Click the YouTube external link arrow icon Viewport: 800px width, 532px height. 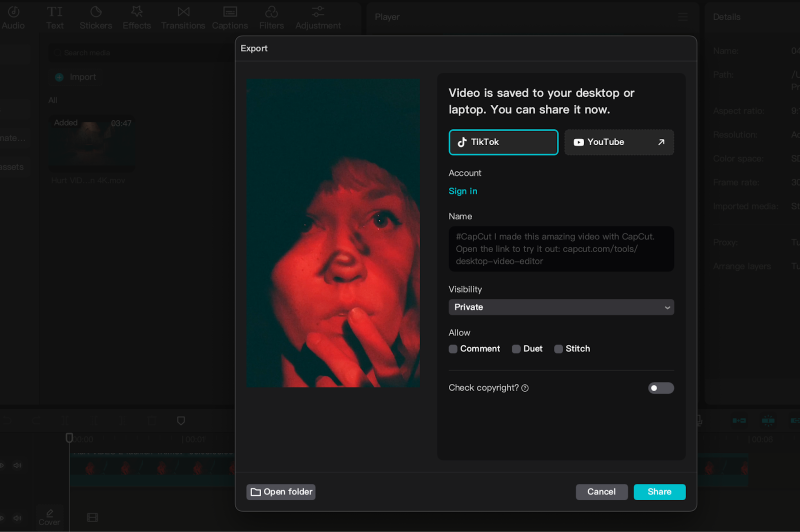tap(661, 142)
